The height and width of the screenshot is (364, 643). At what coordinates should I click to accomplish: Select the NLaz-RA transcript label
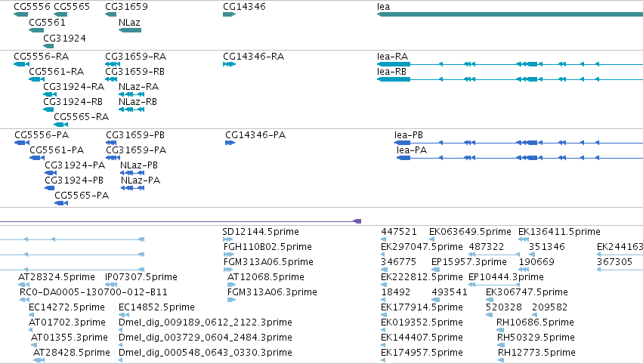[x=138, y=87]
